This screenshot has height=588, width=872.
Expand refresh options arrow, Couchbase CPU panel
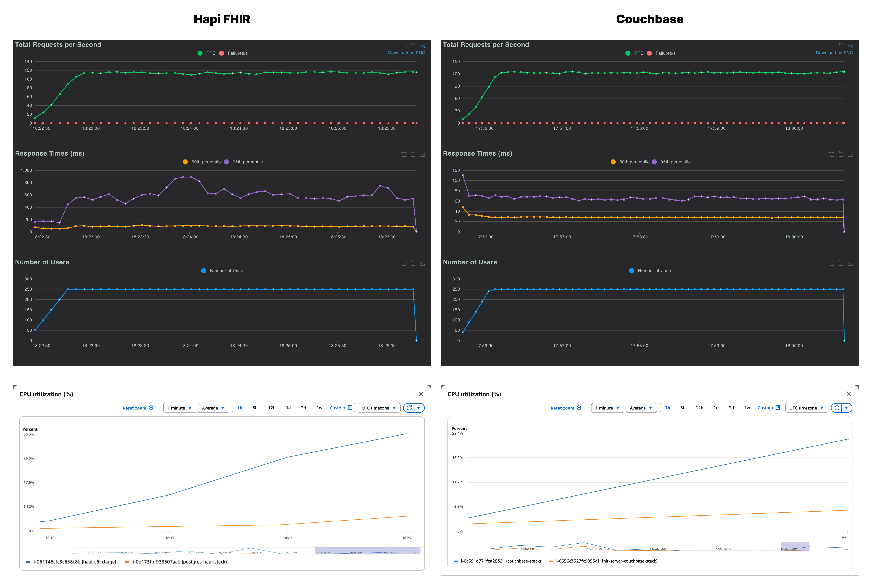pyautogui.click(x=847, y=408)
